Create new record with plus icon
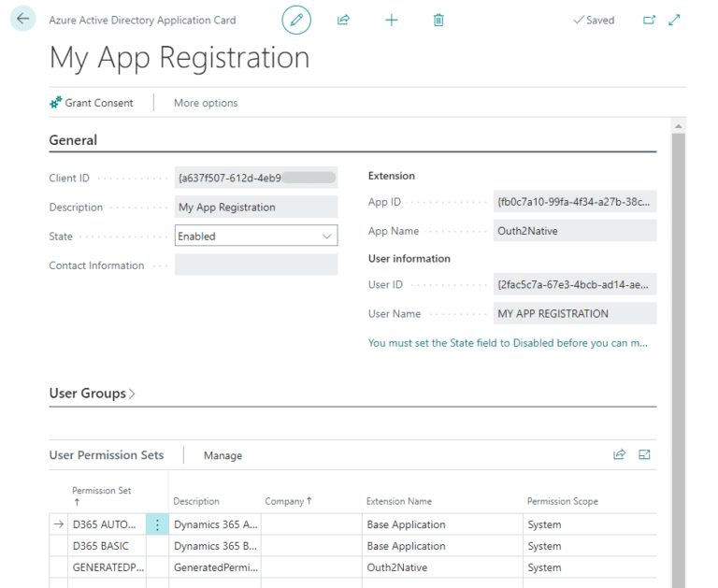718x588 pixels. [x=392, y=20]
